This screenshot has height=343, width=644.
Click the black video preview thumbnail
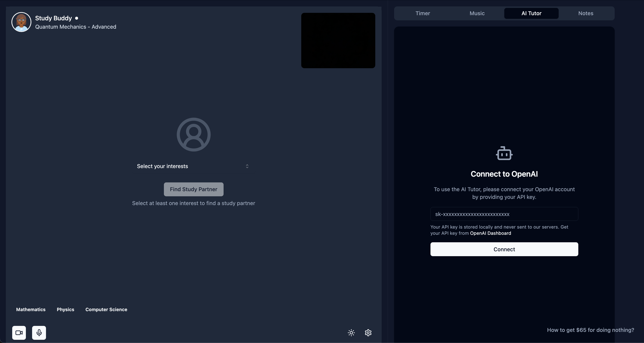(x=338, y=40)
